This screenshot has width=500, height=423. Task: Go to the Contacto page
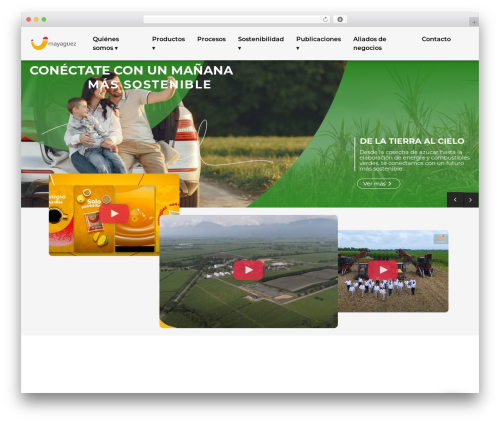click(x=436, y=39)
